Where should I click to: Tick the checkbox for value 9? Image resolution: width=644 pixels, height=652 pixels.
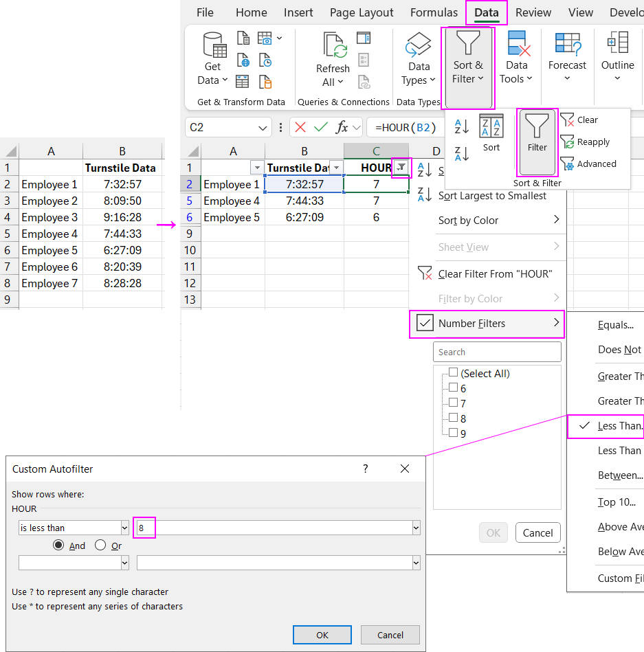[x=453, y=432]
